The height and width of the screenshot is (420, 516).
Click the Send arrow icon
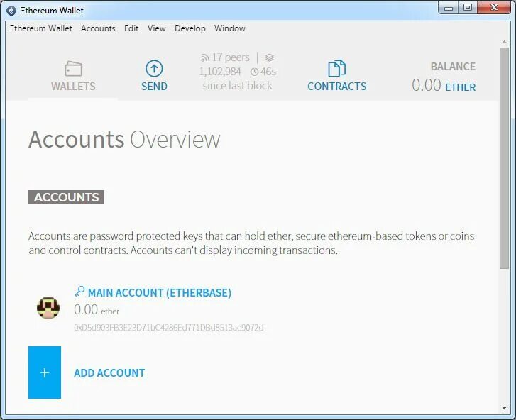pos(154,68)
